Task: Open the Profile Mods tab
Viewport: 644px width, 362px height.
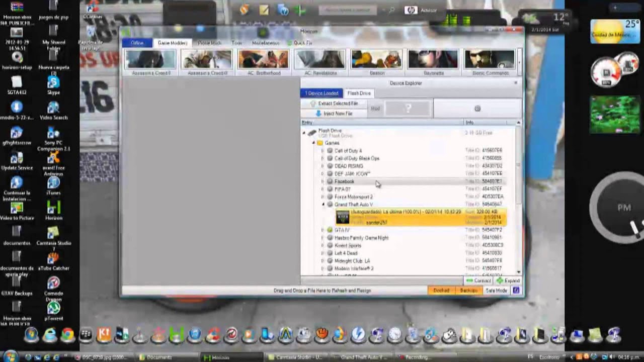Action: (209, 43)
